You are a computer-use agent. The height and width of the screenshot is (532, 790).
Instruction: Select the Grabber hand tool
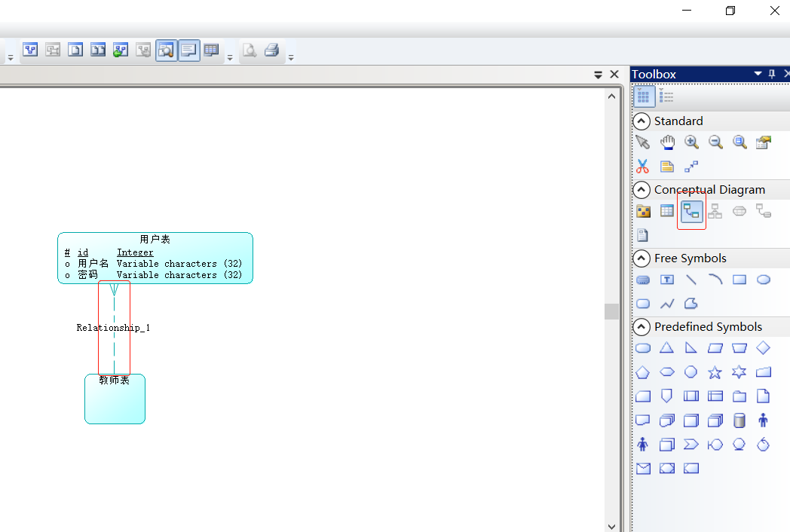click(667, 142)
